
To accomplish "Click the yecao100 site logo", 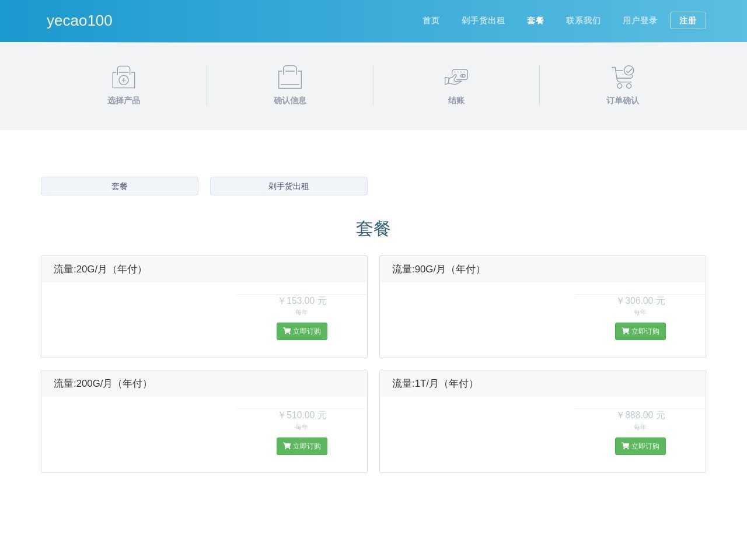I will (79, 20).
